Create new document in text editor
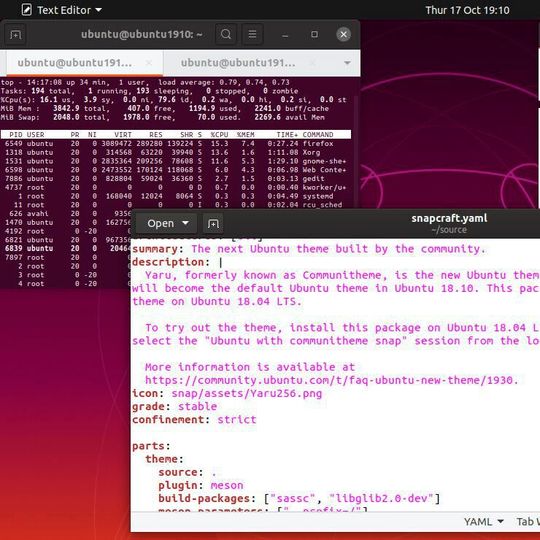The image size is (540, 540). click(213, 224)
